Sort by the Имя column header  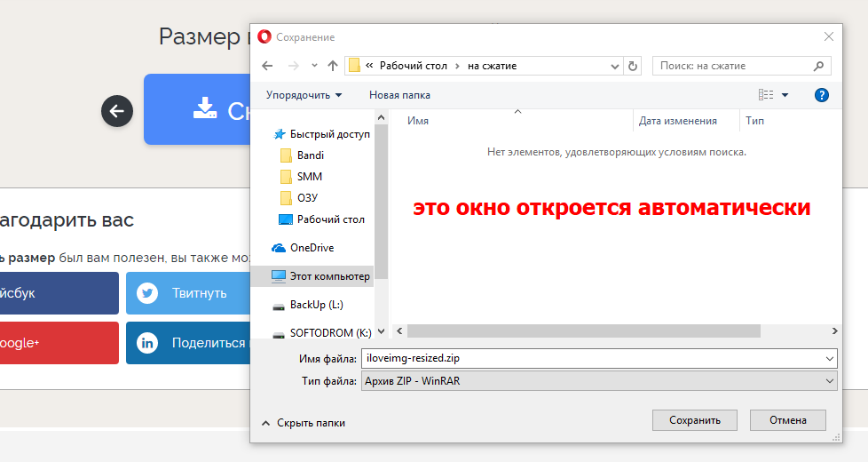click(x=418, y=121)
